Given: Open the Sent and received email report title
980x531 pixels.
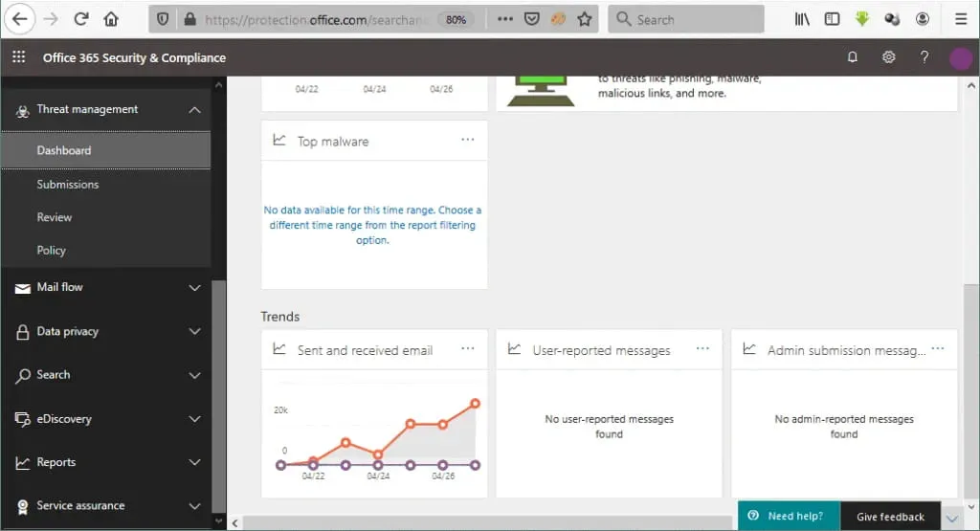Looking at the screenshot, I should pyautogui.click(x=365, y=350).
